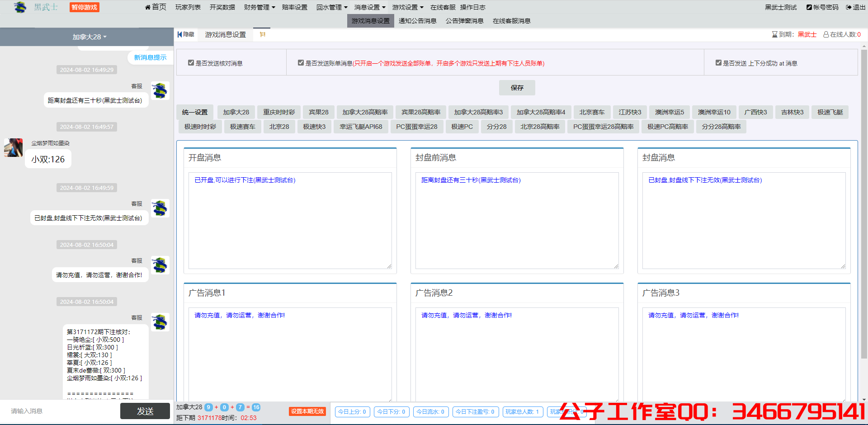Click the flag icon beside 游戏消息设置
868x425 pixels.
262,34
